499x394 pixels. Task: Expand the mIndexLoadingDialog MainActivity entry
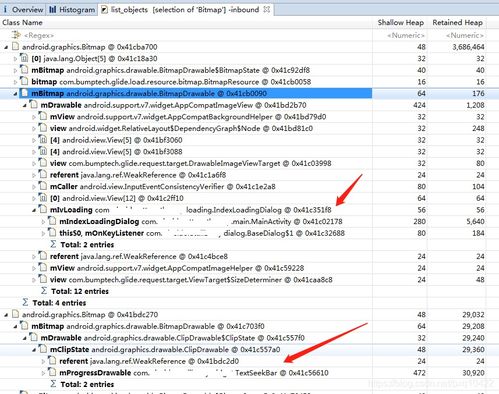[x=43, y=222]
